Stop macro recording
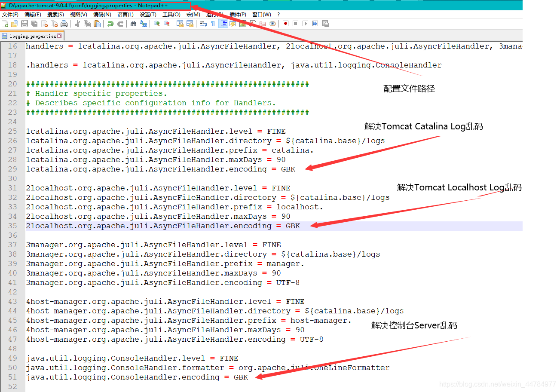This screenshot has height=392, width=560. click(295, 24)
